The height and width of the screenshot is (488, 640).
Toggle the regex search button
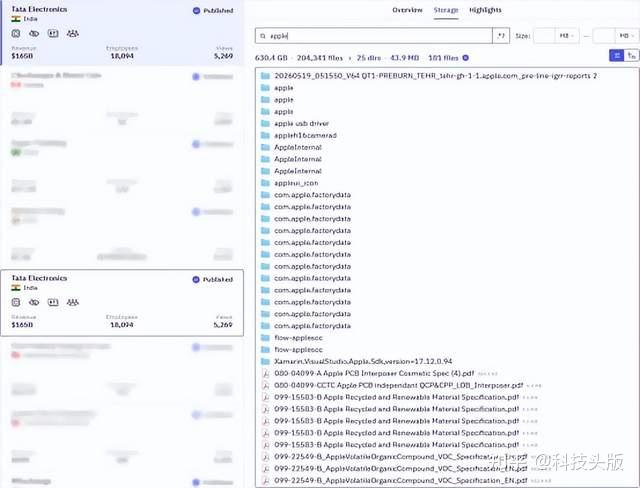pyautogui.click(x=501, y=36)
